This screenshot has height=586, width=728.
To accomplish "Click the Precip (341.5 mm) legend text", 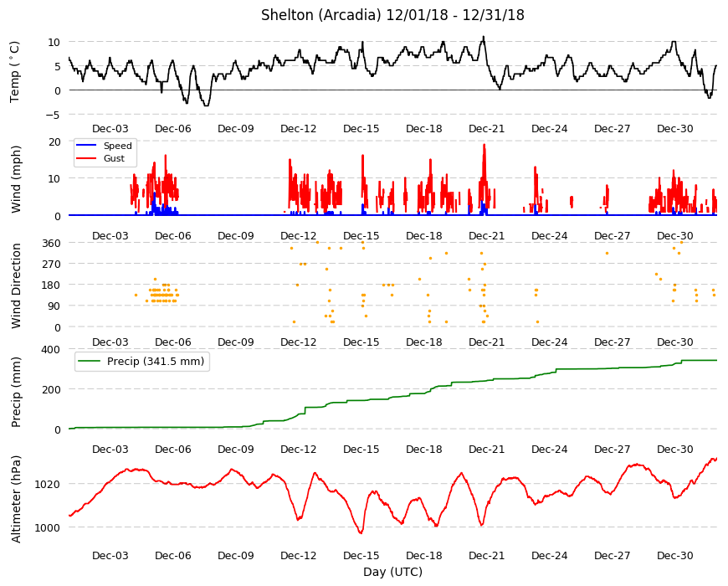I will tap(156, 362).
